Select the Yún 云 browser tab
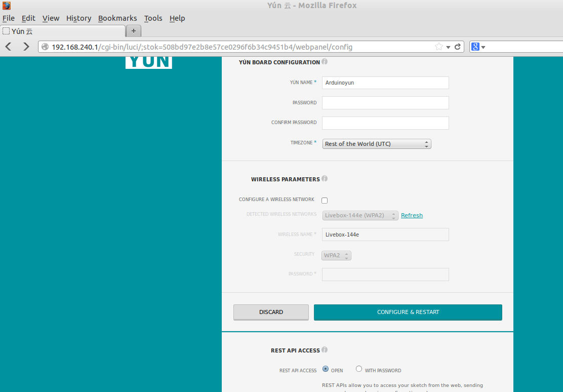Screen dimensions: 563x392 coord(63,31)
